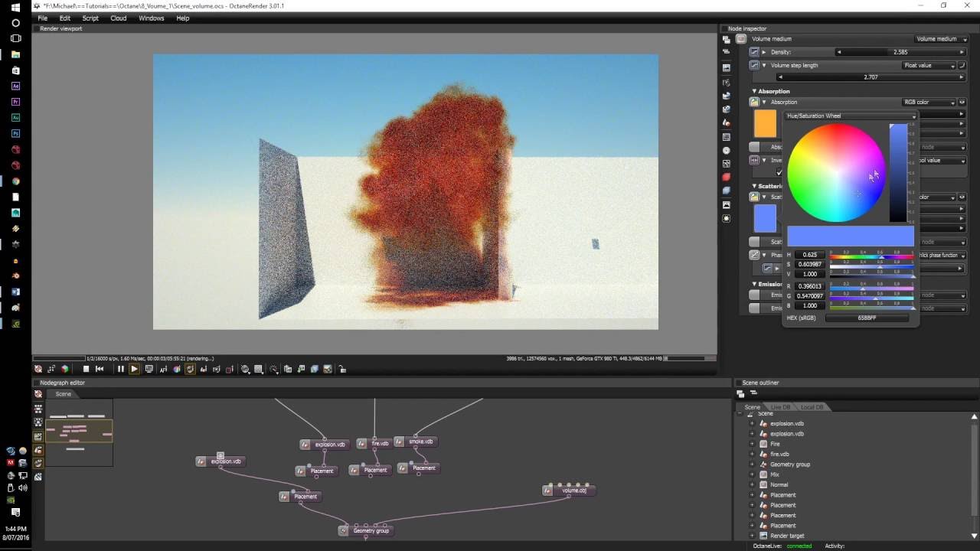The height and width of the screenshot is (551, 980).
Task: Expand the Density parameter arrow
Action: (x=764, y=52)
